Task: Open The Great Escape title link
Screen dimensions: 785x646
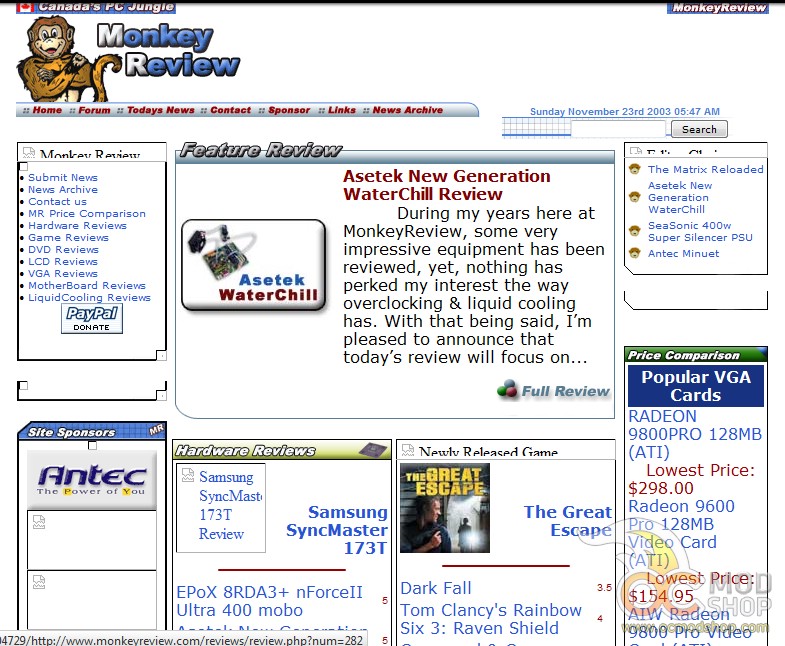Action: click(568, 521)
